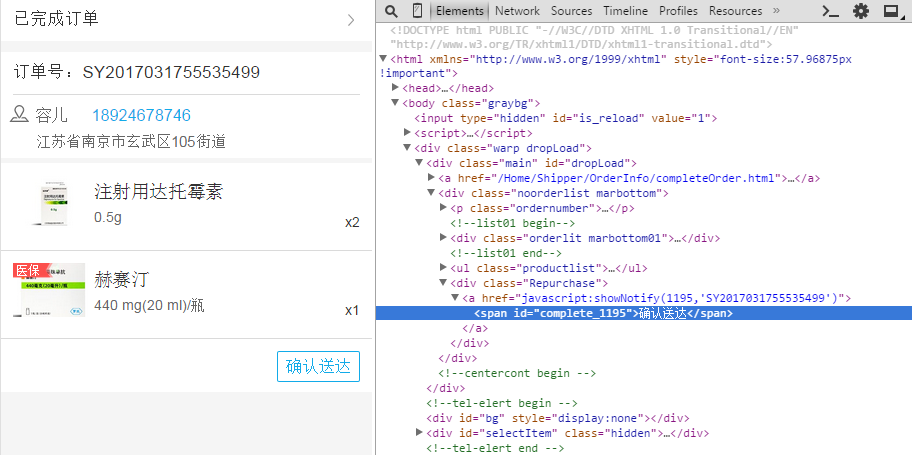The width and height of the screenshot is (912, 455).
Task: Select the div id bg line
Action: click(557, 418)
